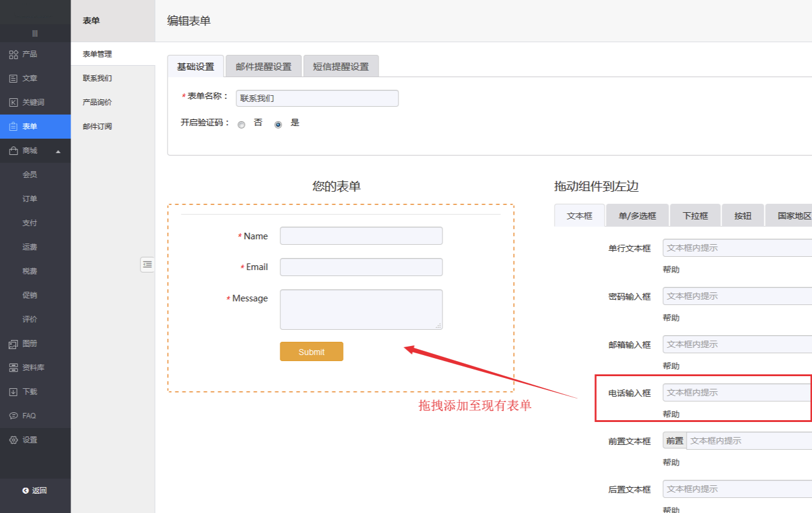Open 设置 gear icon in sidebar
The height and width of the screenshot is (513, 812).
pyautogui.click(x=13, y=440)
